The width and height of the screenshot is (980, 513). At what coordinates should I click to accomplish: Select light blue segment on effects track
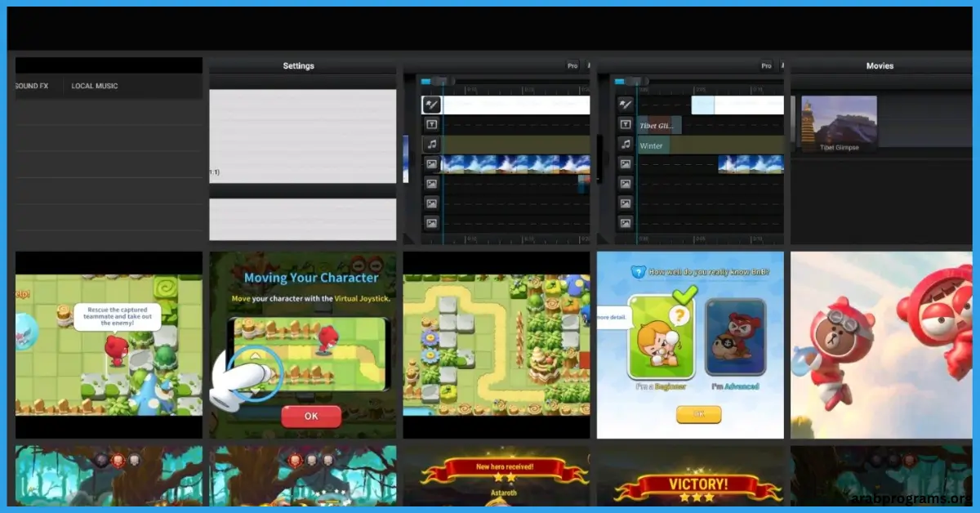[703, 105]
